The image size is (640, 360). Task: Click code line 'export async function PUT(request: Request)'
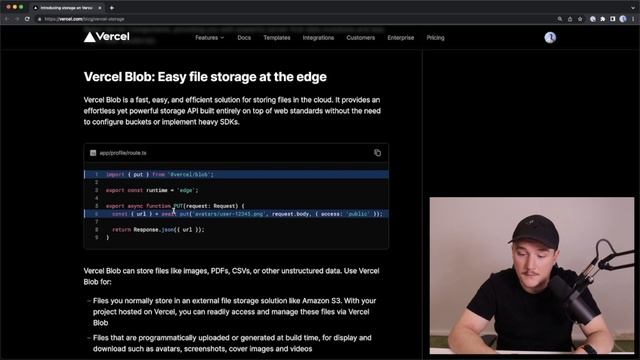point(175,206)
